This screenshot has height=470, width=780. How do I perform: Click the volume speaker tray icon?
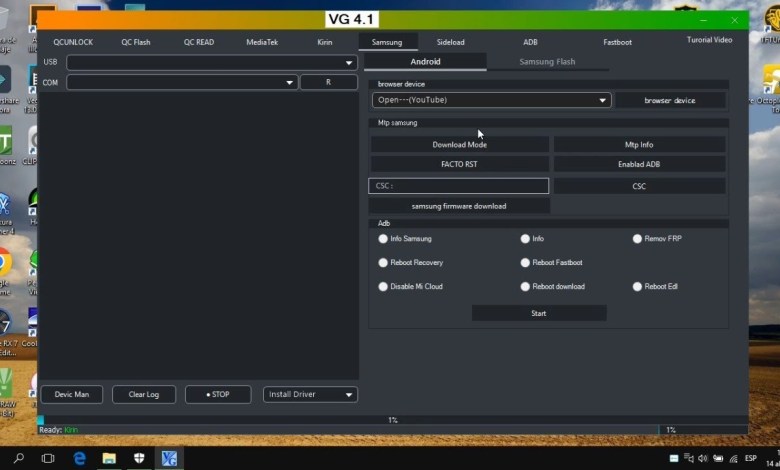703,458
